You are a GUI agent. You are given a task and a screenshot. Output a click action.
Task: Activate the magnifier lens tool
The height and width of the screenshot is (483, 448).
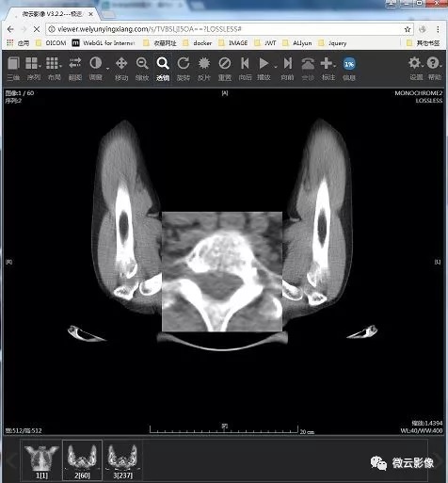click(x=163, y=69)
